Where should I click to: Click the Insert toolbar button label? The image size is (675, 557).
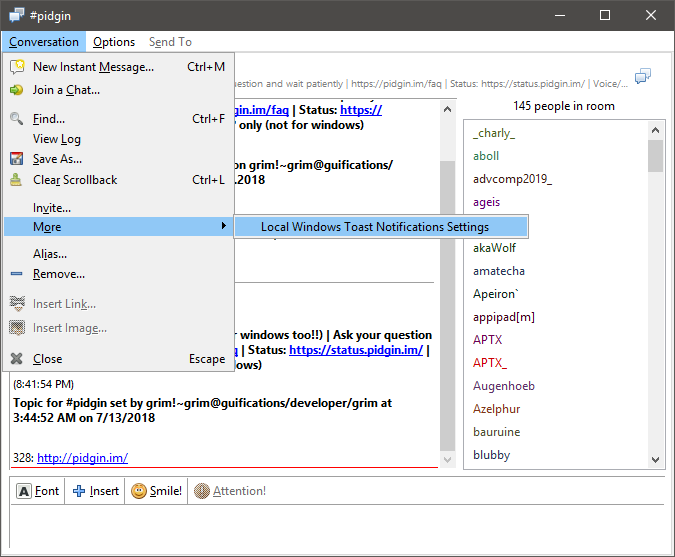104,491
